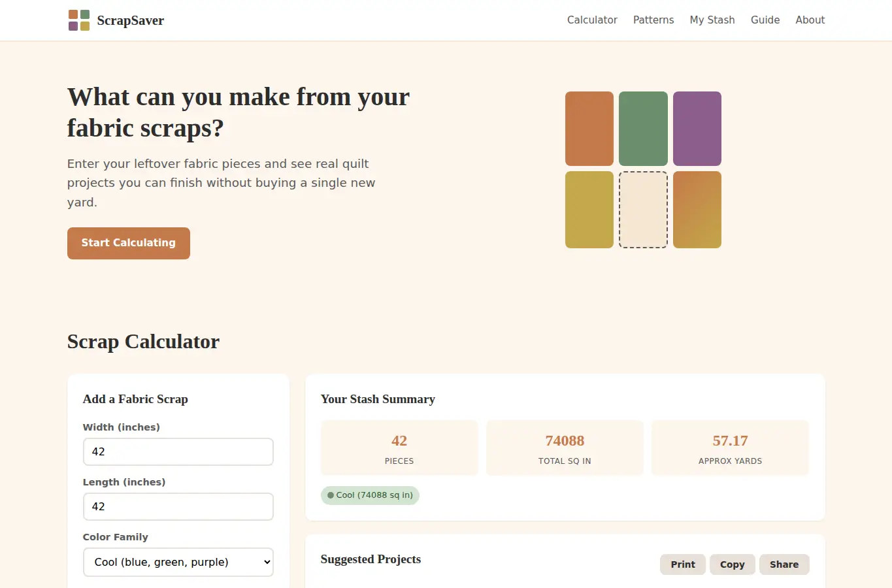Viewport: 892px width, 588px height.
Task: Click the hero headline about fabric scraps
Action: [239, 112]
